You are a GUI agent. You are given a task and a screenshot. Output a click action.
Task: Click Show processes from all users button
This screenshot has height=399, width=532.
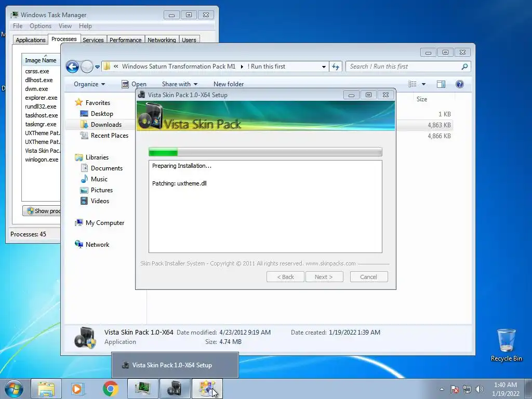42,211
